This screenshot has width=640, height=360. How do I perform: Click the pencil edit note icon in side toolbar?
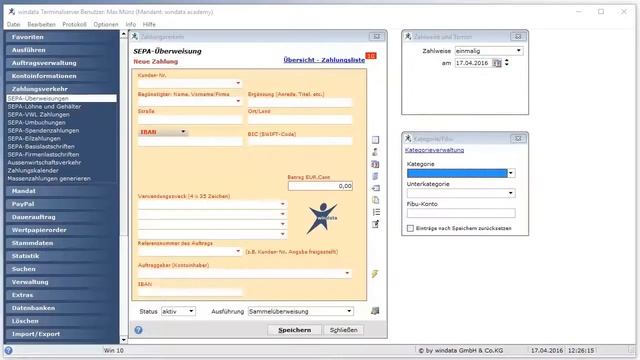pyautogui.click(x=376, y=224)
